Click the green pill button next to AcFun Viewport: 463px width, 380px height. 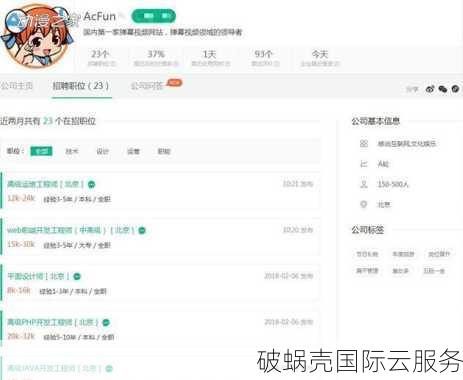[x=153, y=16]
